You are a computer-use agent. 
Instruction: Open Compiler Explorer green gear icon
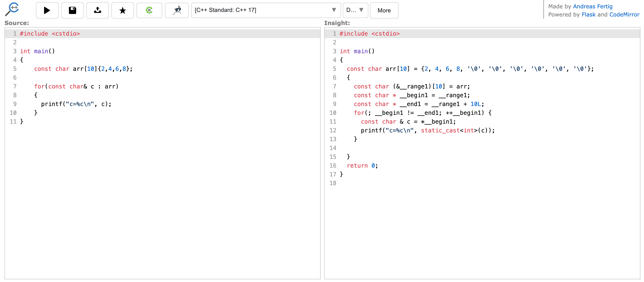point(149,10)
